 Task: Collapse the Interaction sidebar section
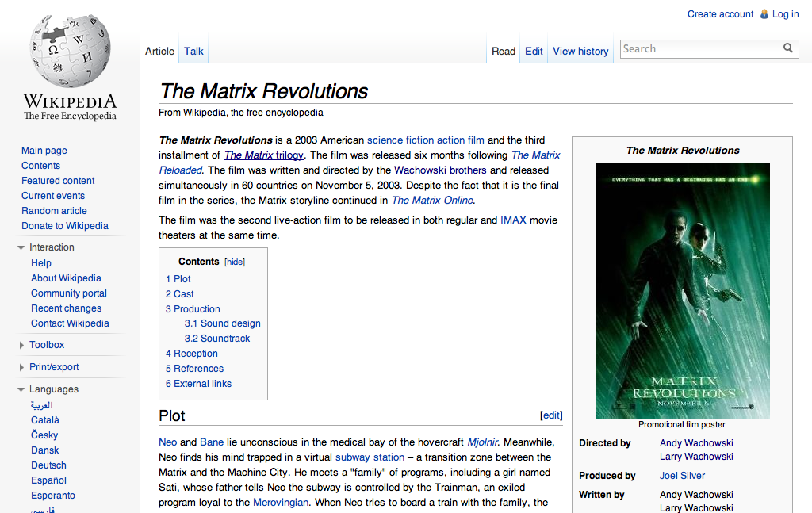pyautogui.click(x=21, y=247)
